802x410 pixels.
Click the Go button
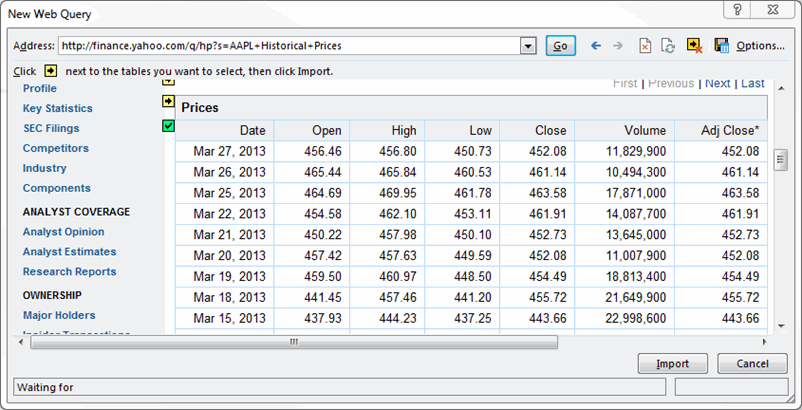click(561, 46)
